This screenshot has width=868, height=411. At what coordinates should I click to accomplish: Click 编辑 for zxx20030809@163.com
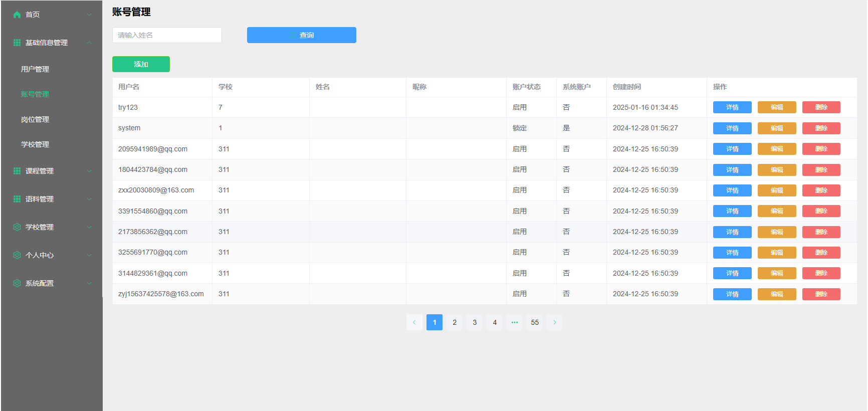777,190
